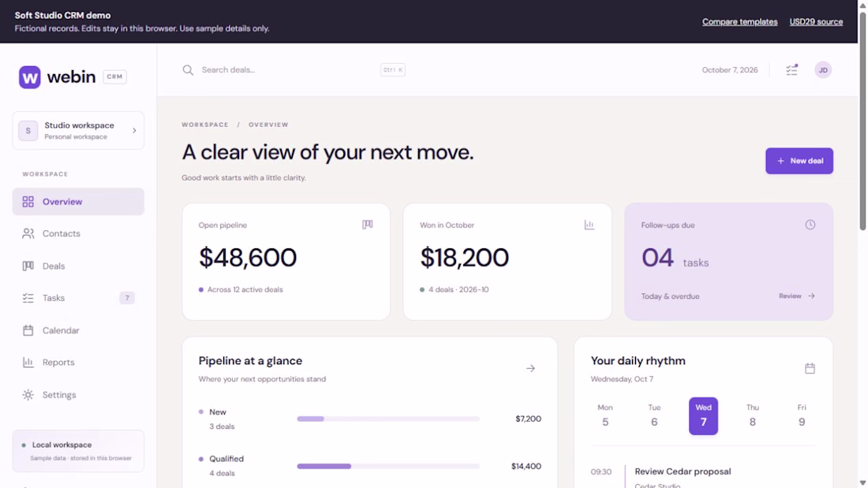
Task: Open Settings in the sidebar
Action: click(78, 395)
